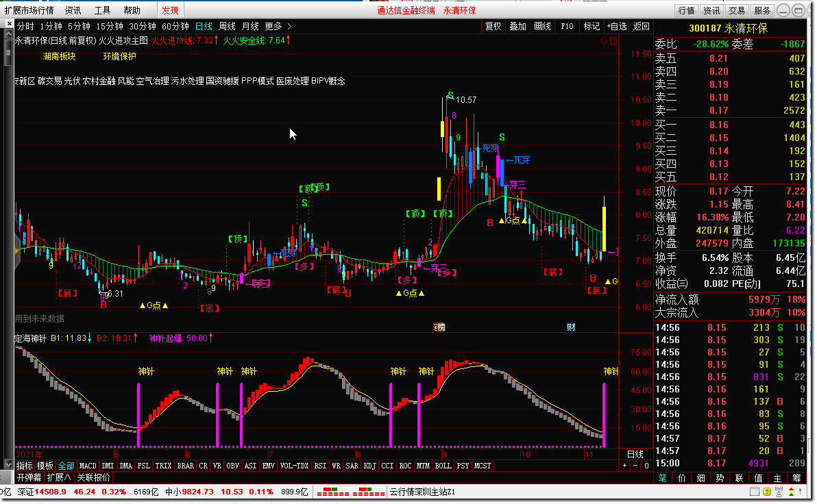Screen dimensions: 817x504
Task: Expand the 更多 periods dropdown
Action: 278,26
